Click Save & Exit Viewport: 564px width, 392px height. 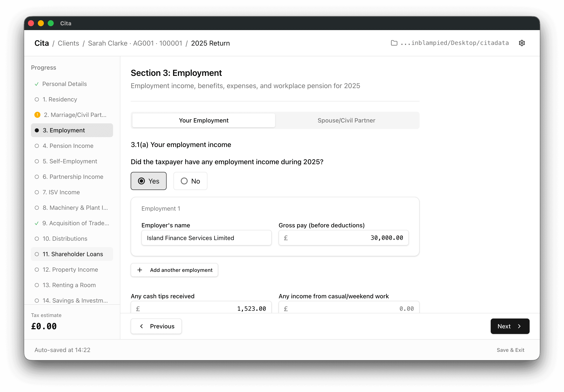(510, 350)
